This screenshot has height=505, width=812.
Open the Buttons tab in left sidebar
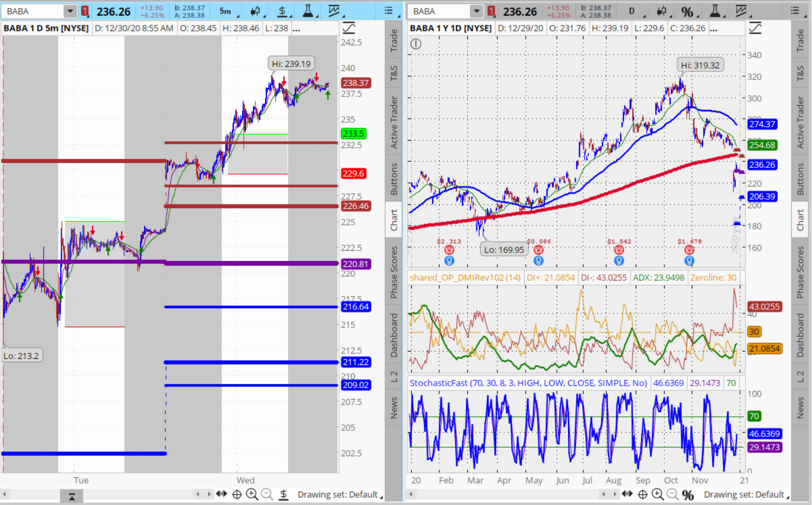394,179
